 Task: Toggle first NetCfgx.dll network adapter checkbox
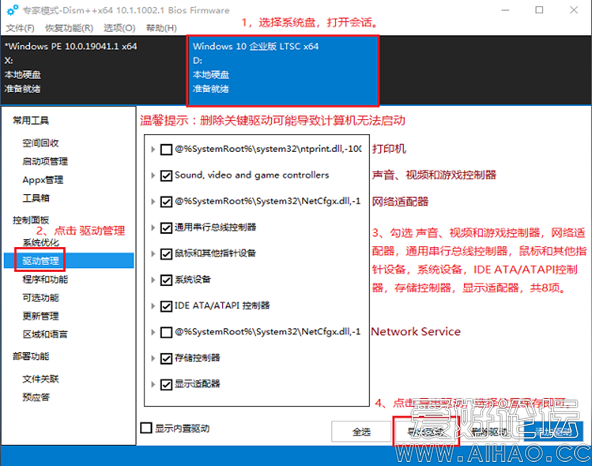[166, 202]
